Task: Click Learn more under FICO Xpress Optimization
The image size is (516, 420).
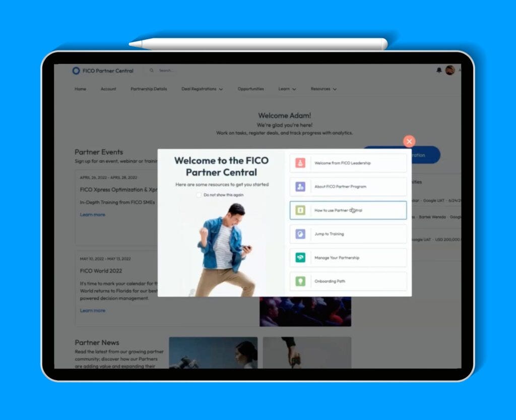Action: click(93, 215)
